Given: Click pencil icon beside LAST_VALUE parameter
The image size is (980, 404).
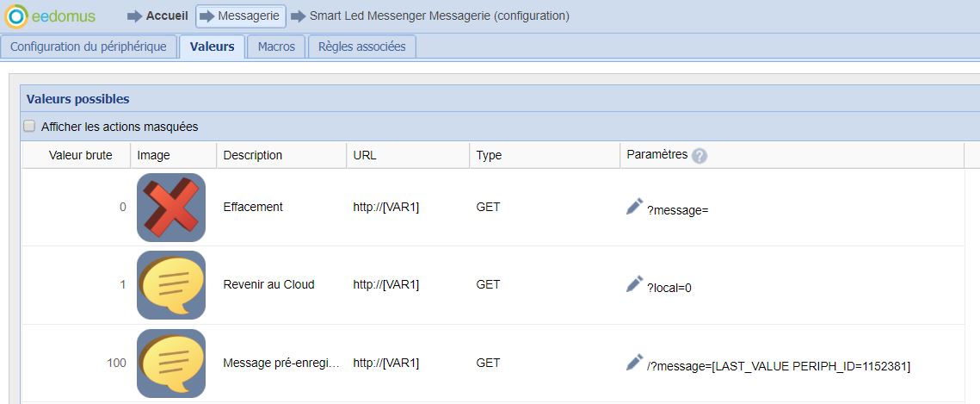Looking at the screenshot, I should (x=634, y=362).
